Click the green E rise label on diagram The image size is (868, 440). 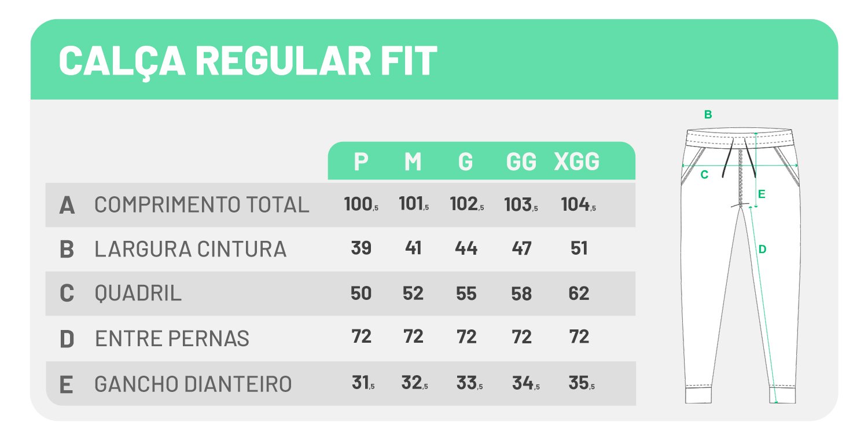(x=762, y=195)
